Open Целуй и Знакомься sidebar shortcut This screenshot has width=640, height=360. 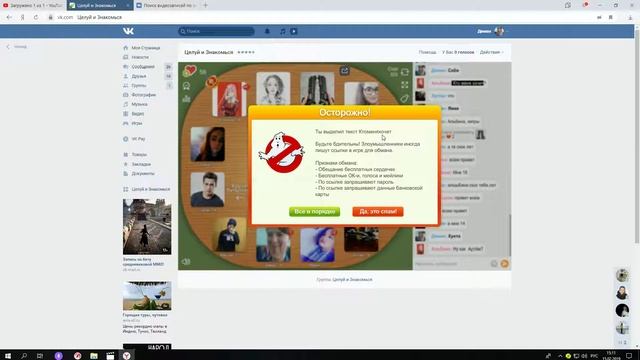point(151,189)
